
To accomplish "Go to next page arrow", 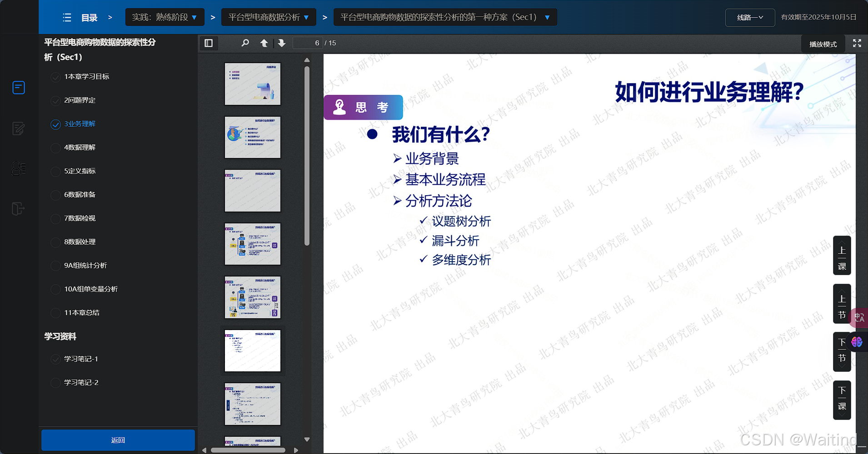I will tap(282, 43).
